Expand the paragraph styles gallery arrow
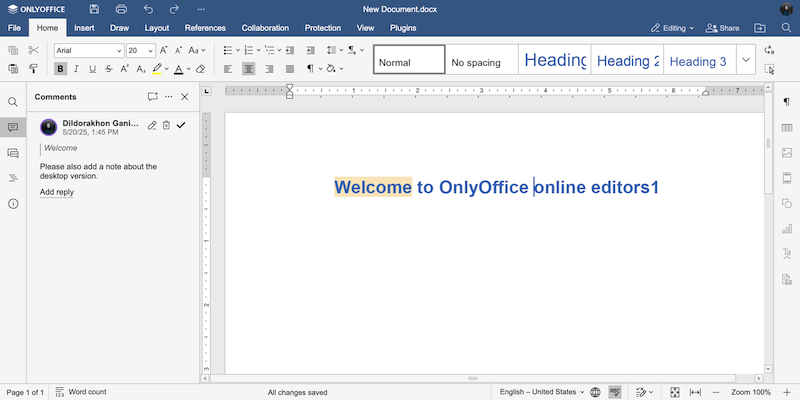Viewport: 800px width, 400px height. [746, 61]
